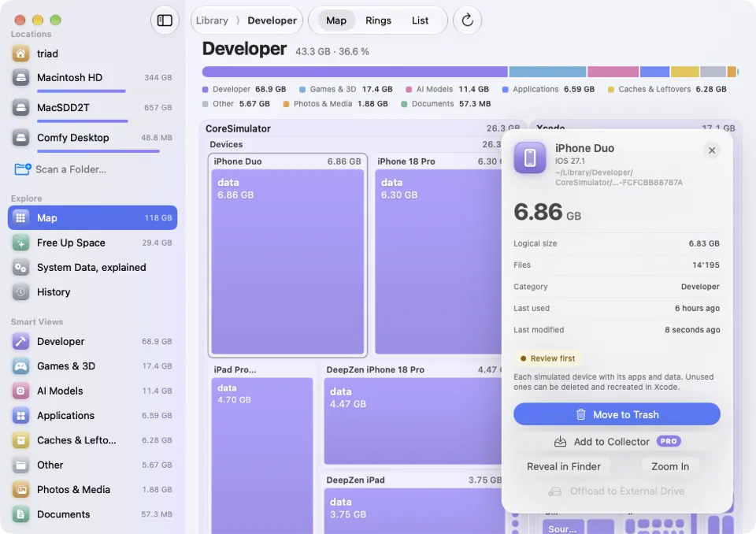Viewport: 756px width, 534px height.
Task: Click Add to Collector
Action: point(617,441)
